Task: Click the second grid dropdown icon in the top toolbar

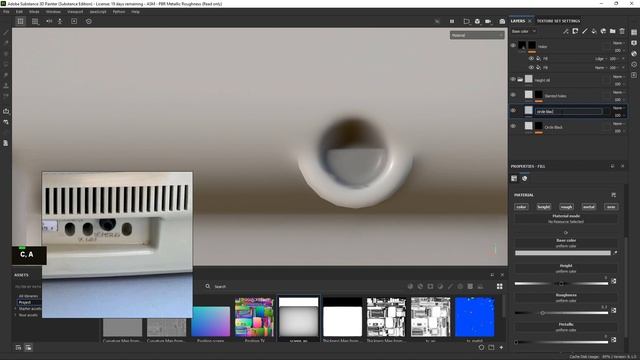Action: pos(35,21)
